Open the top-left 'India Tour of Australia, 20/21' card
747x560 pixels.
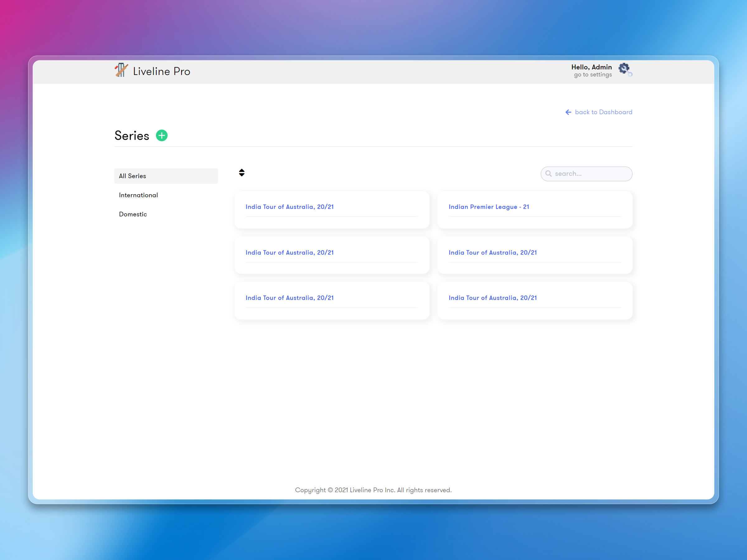(x=289, y=207)
